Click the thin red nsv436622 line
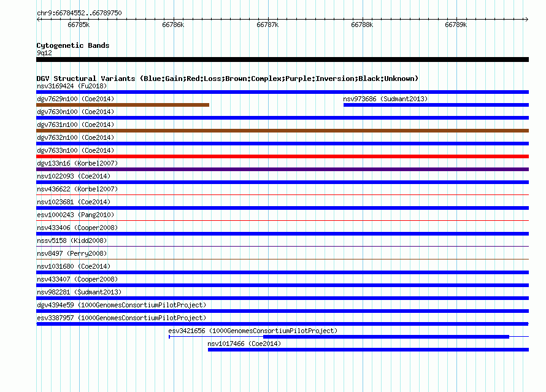 [282, 194]
